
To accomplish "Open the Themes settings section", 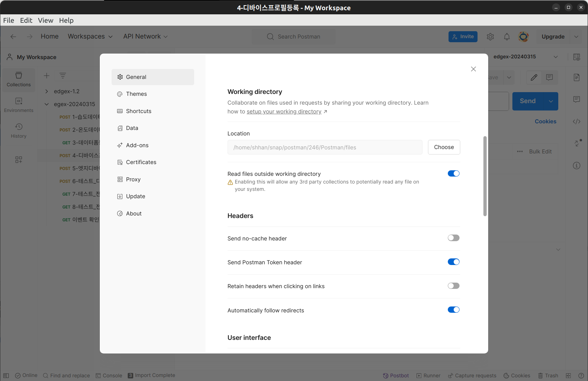I will point(153,94).
